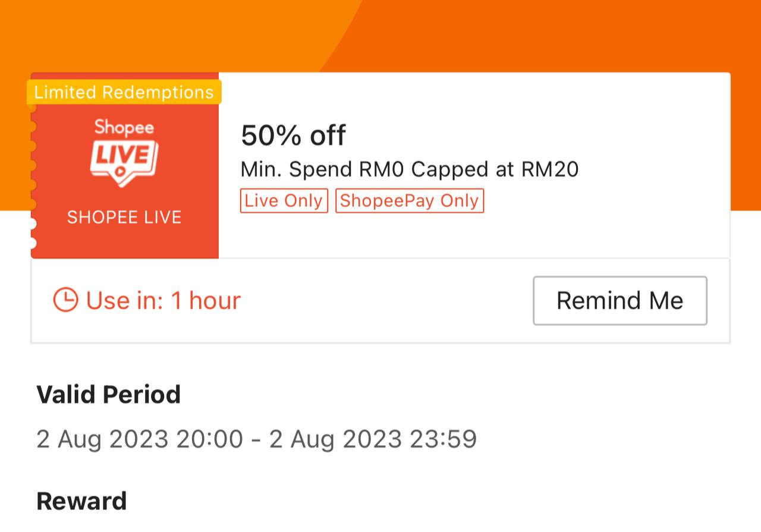Click the Limited Redemptions badge

(124, 92)
